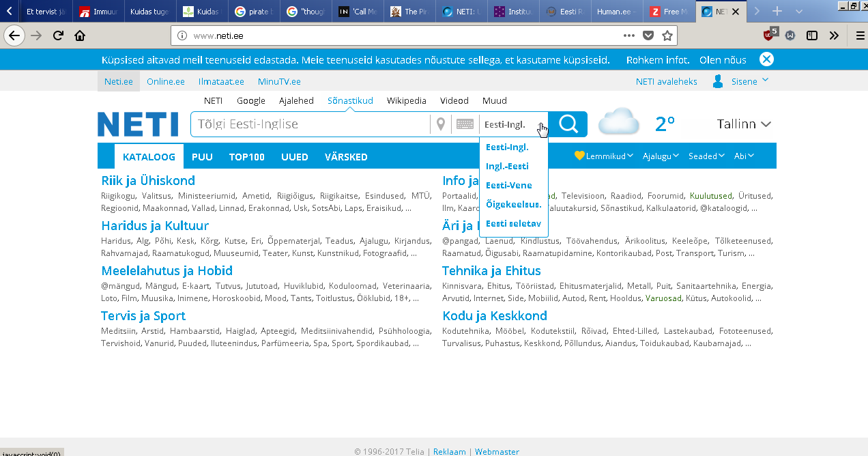Viewport: 868px width, 456px height.
Task: Bookmark this page with the star icon
Action: (x=667, y=35)
